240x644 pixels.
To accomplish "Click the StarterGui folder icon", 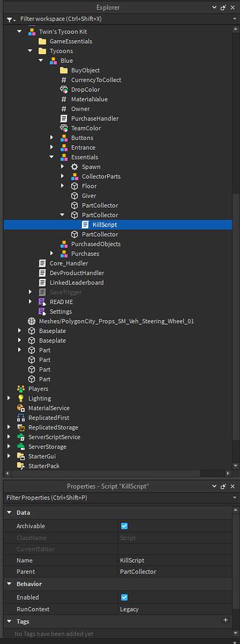I will pyautogui.click(x=21, y=456).
